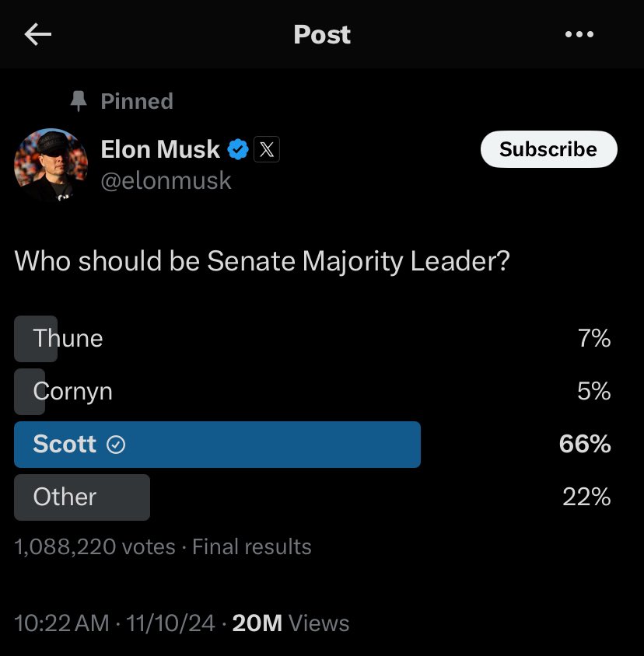Select the Scott poll result bar

pos(217,445)
